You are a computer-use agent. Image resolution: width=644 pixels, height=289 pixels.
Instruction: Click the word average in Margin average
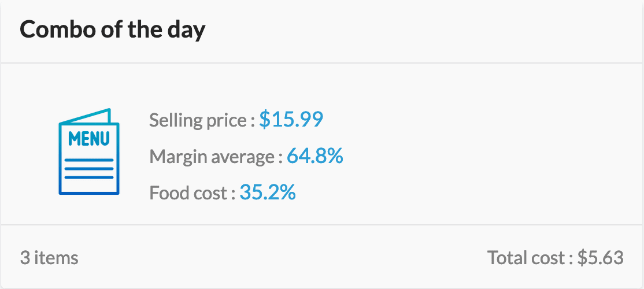[243, 158]
